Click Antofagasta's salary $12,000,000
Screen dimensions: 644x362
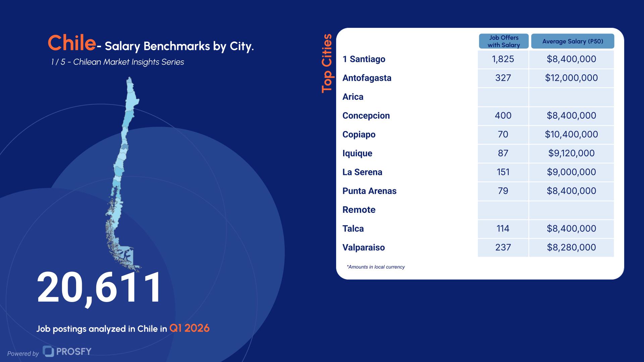[571, 78]
